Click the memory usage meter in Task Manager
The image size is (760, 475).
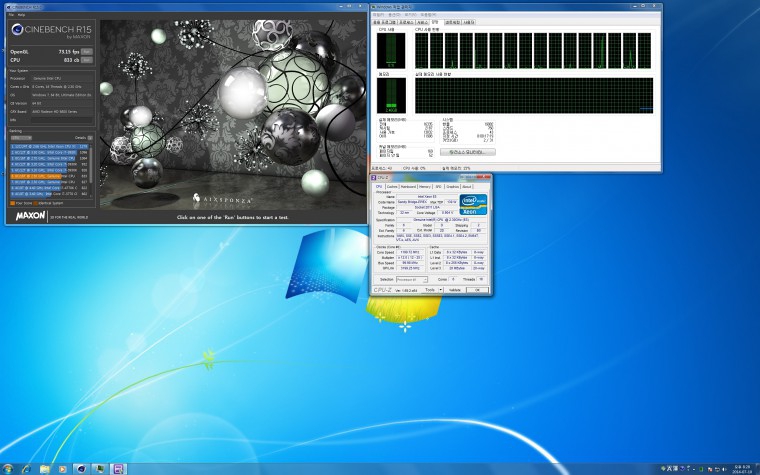pos(391,95)
